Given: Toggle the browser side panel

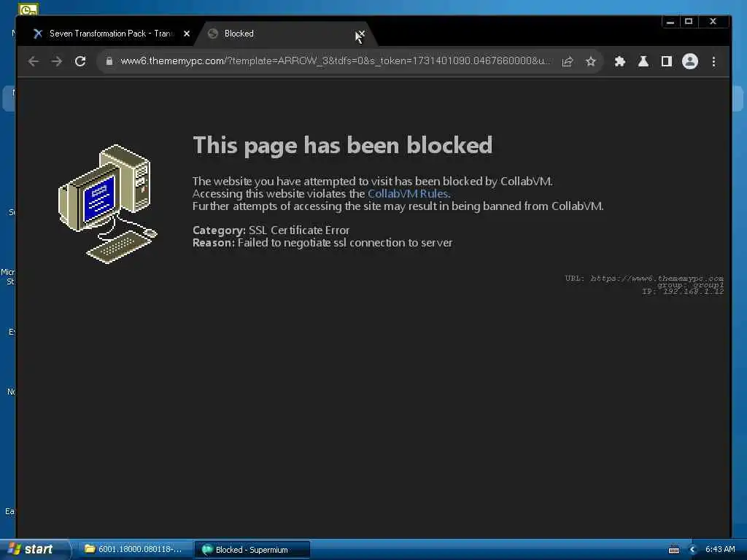Looking at the screenshot, I should pos(667,61).
